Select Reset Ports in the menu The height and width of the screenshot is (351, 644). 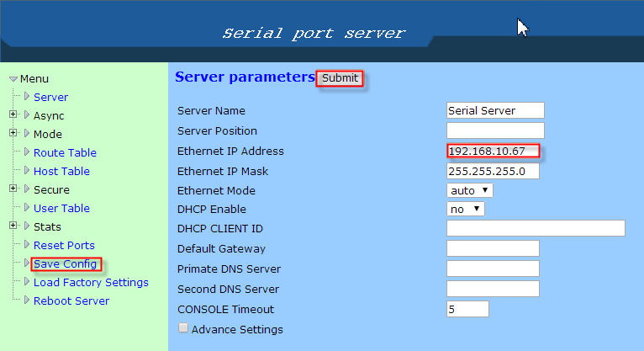tap(64, 245)
